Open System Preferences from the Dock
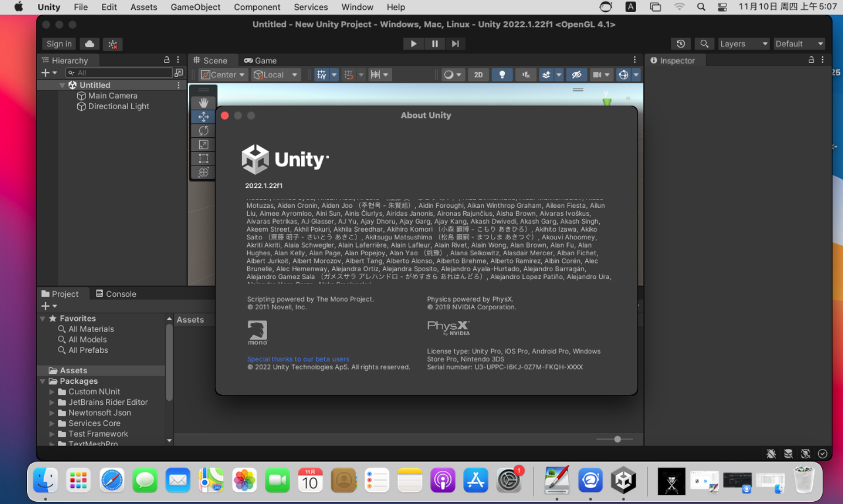843x504 pixels. coord(509,480)
